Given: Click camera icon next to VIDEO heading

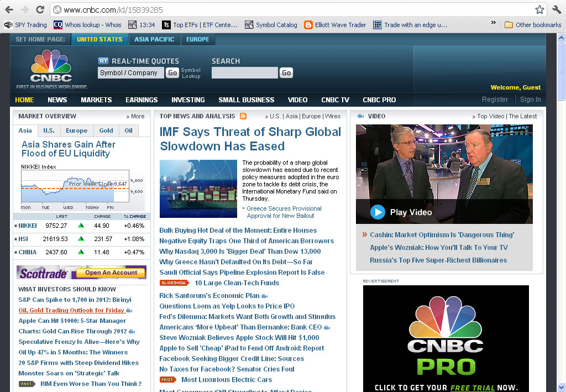Looking at the screenshot, I should 360,116.
